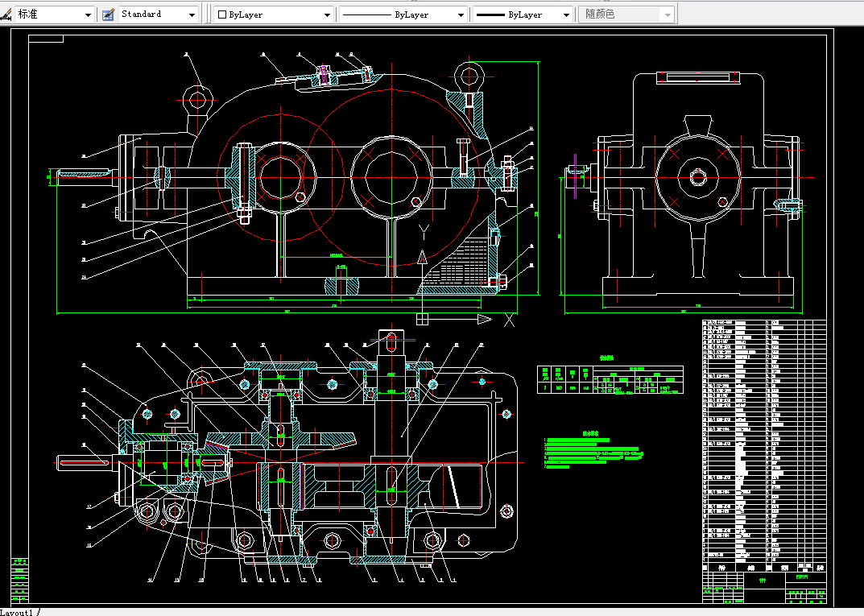Select the parts list table above title block
The width and height of the screenshot is (864, 616).
click(764, 445)
